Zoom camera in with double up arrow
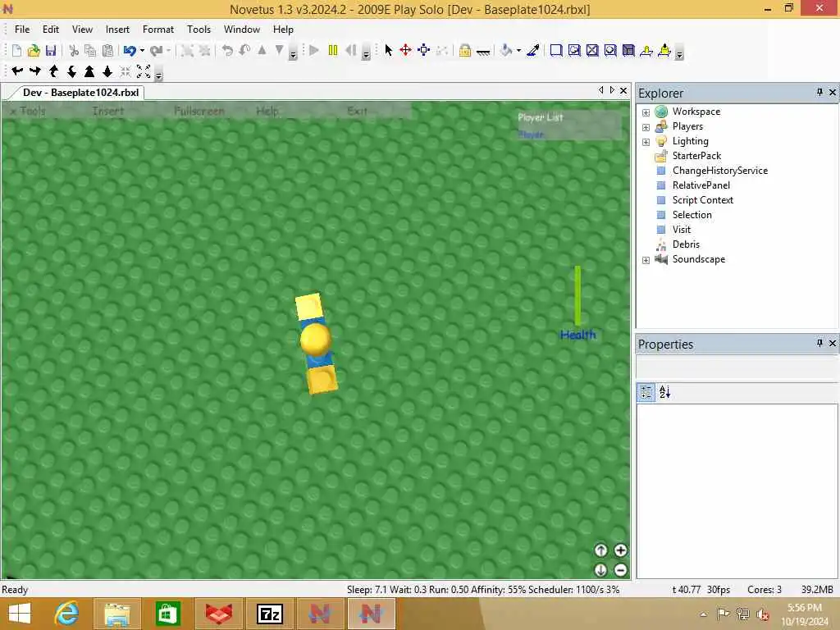This screenshot has width=840, height=630. pyautogui.click(x=89, y=71)
